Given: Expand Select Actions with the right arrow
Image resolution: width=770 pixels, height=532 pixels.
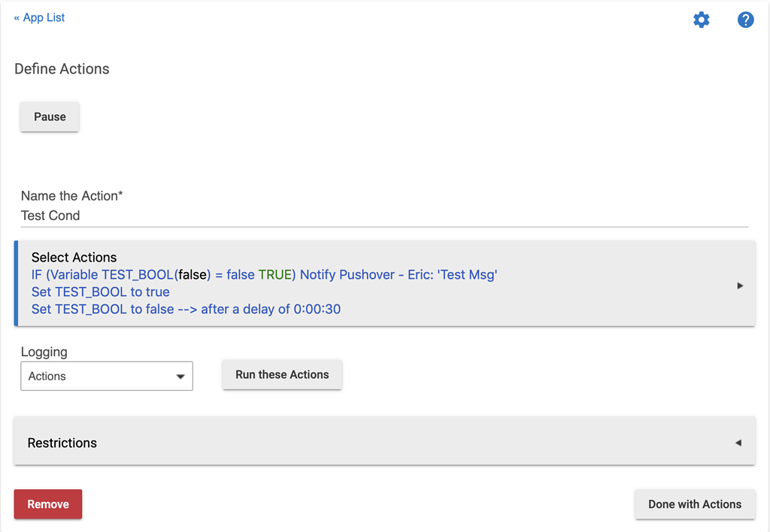Looking at the screenshot, I should coord(740,286).
